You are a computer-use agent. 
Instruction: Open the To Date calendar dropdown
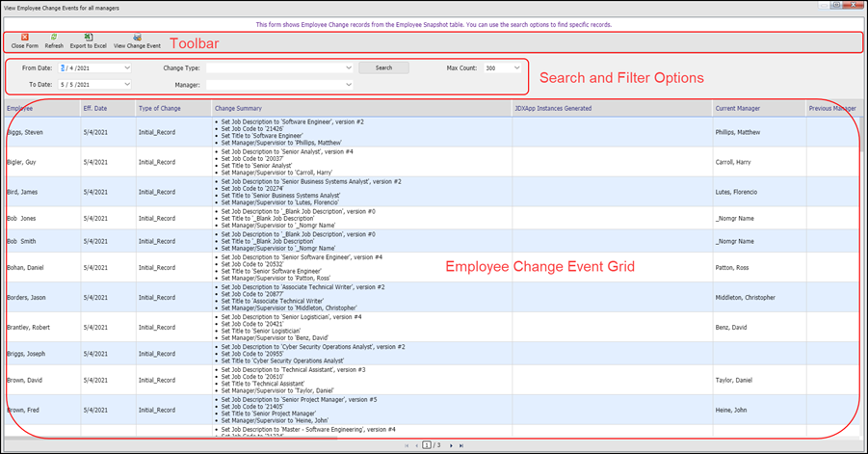click(126, 85)
